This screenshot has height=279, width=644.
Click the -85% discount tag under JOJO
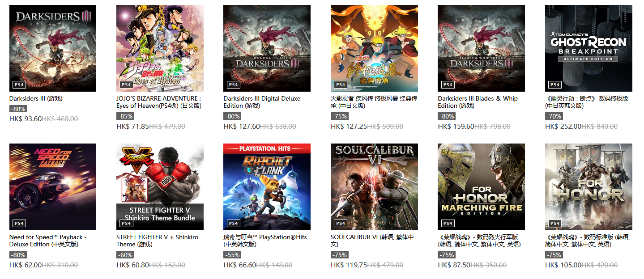[125, 116]
